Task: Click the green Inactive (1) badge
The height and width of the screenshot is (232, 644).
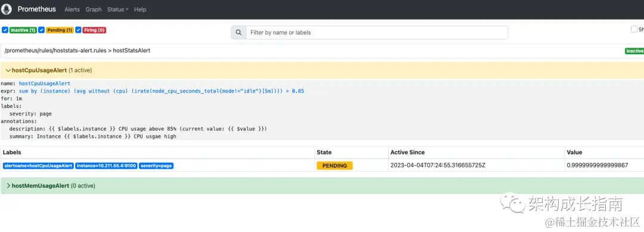Action: (x=23, y=30)
